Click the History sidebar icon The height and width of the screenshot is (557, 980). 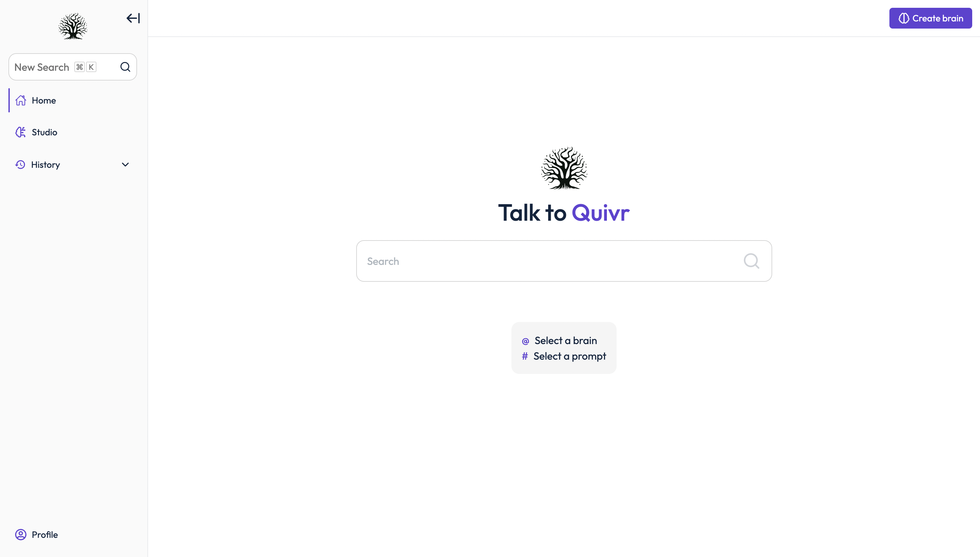(x=20, y=164)
